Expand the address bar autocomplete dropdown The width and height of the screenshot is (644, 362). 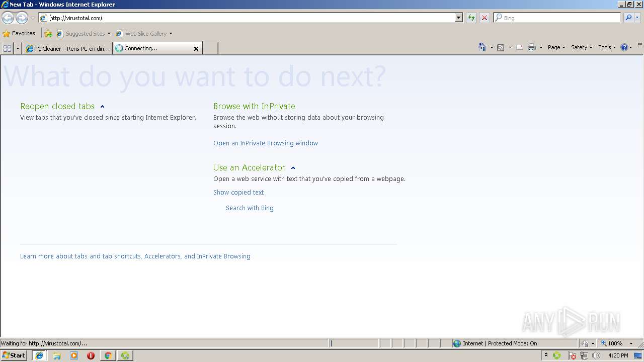click(x=458, y=18)
